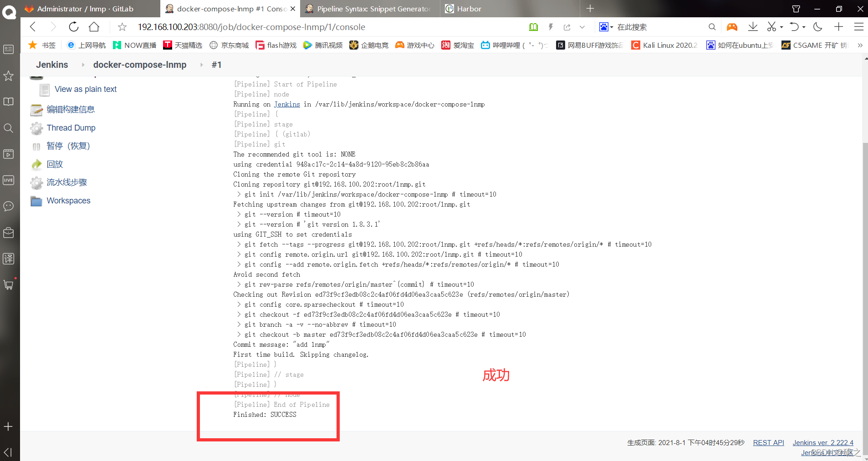The image size is (868, 461).
Task: Click docker-compose-lnmp breadcrumb
Action: pos(140,65)
